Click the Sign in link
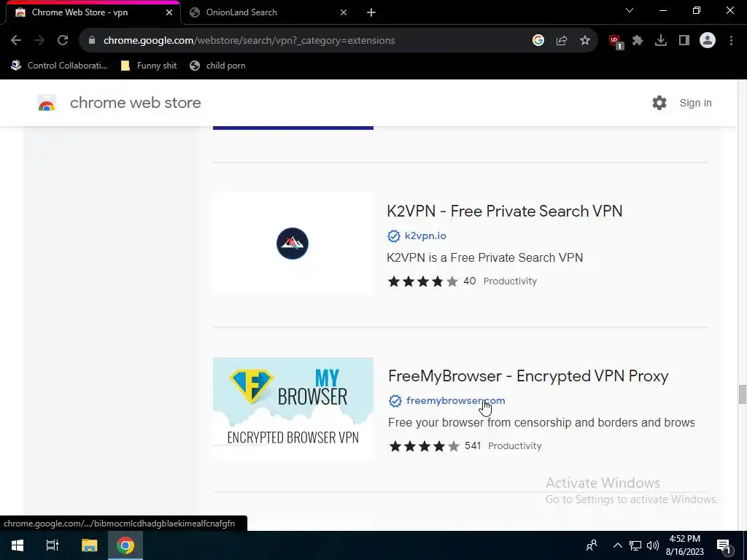This screenshot has width=747, height=560. [x=695, y=103]
